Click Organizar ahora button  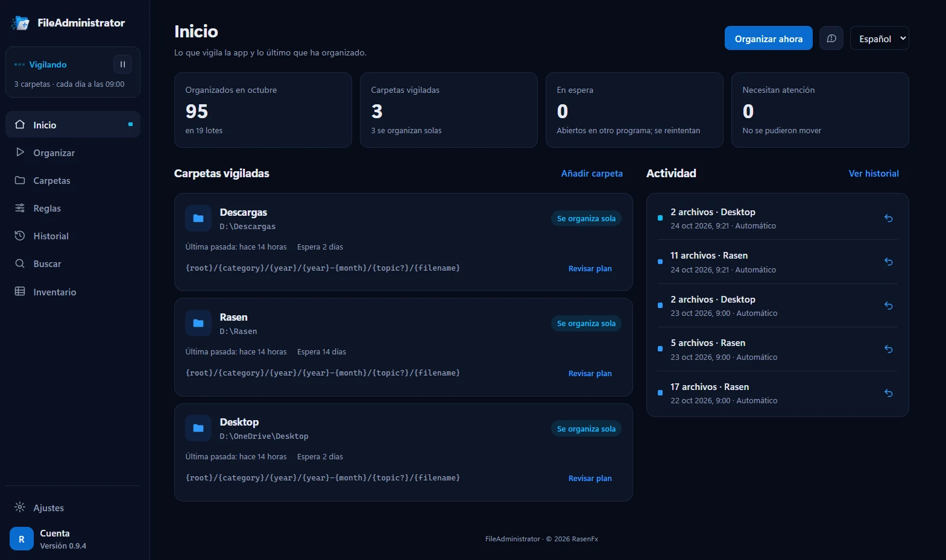coord(768,39)
